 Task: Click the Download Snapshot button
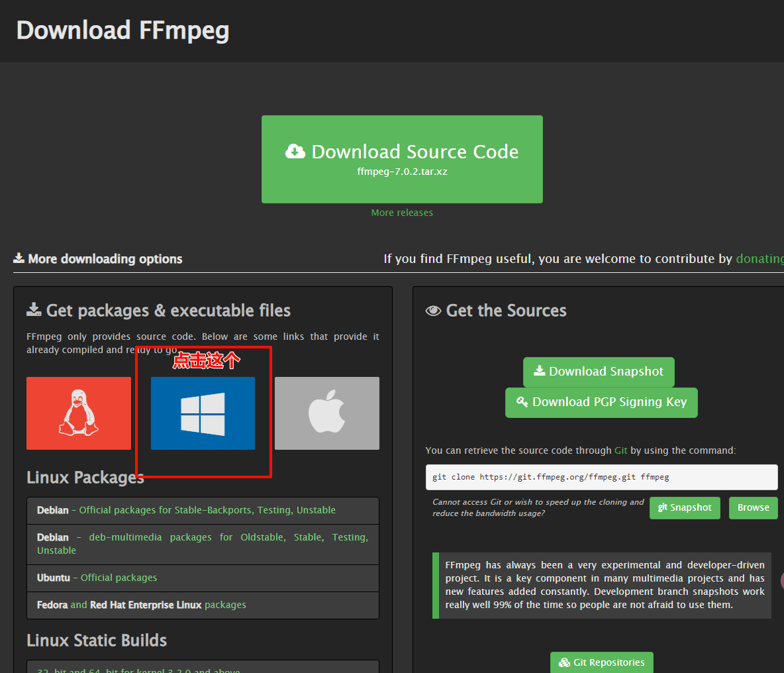599,372
